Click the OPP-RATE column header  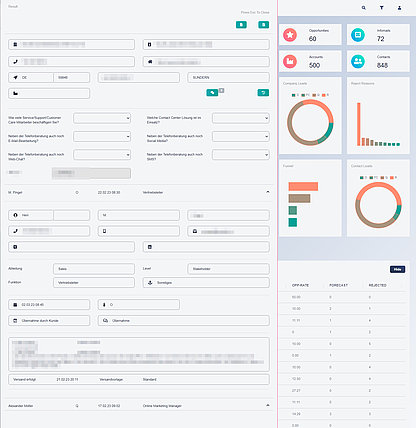(x=300, y=285)
